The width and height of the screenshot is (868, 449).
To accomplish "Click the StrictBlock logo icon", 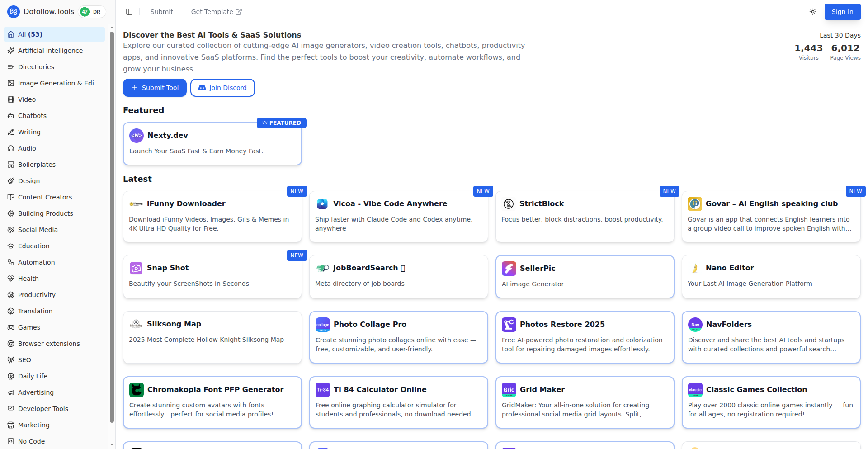I will (x=509, y=204).
